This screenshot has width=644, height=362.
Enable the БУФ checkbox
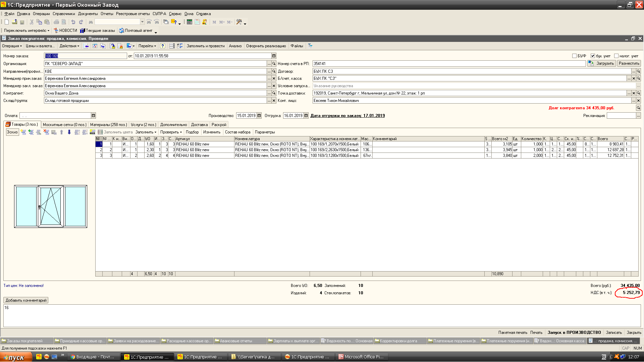click(x=574, y=56)
